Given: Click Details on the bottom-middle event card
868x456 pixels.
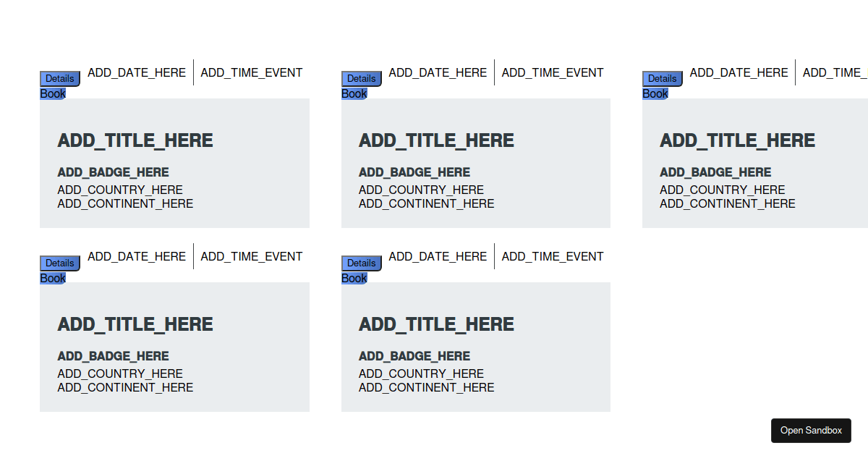Looking at the screenshot, I should pos(361,263).
